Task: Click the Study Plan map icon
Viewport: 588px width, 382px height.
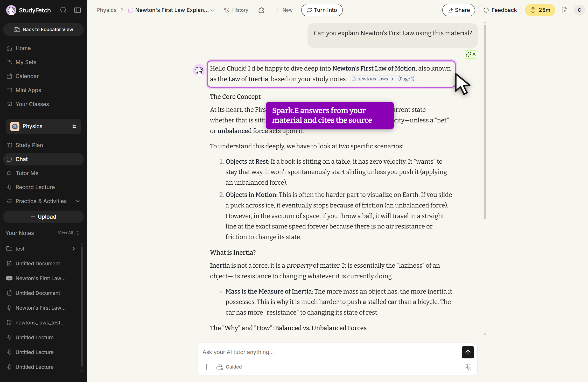Action: 9,145
